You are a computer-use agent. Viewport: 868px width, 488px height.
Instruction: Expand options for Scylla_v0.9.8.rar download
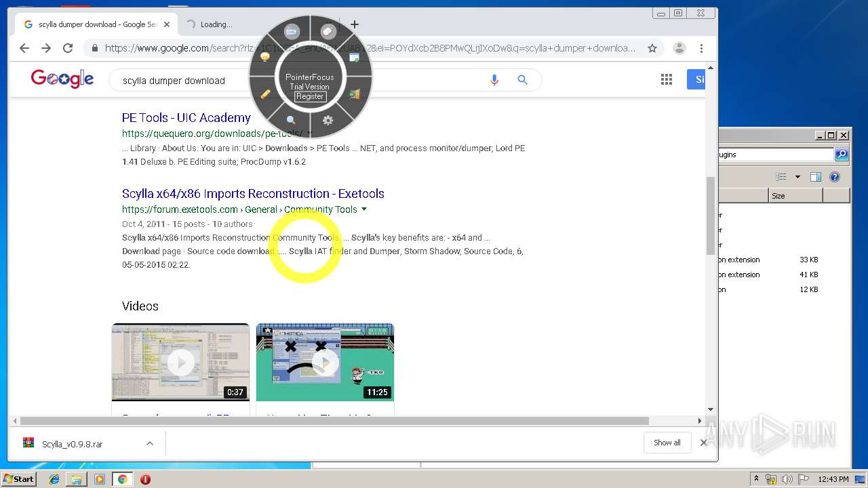[x=150, y=443]
